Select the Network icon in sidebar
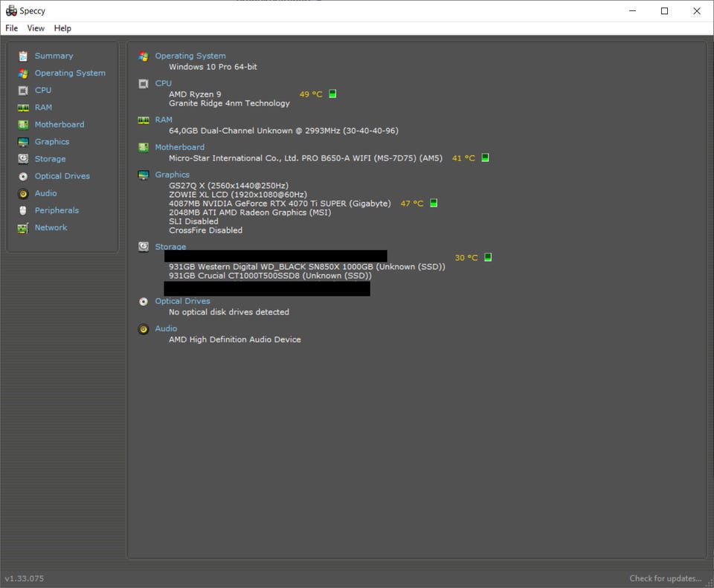Viewport: 714px width, 588px height. (x=23, y=227)
